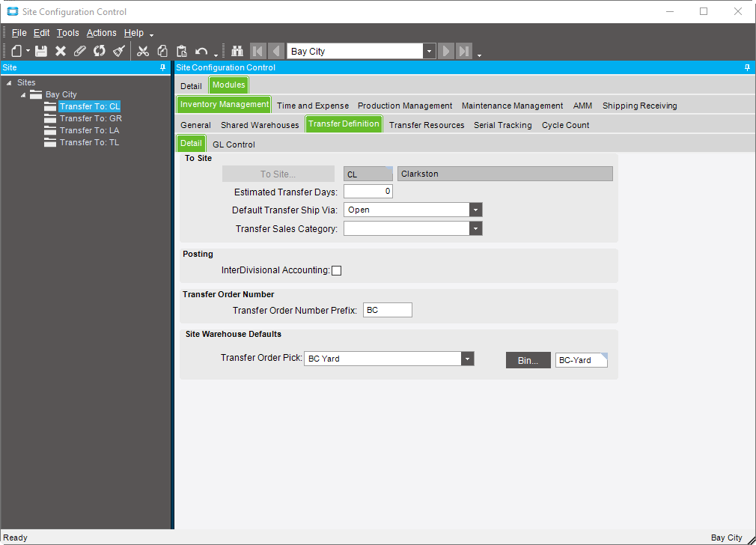
Task: Click the To Site... button
Action: [278, 174]
